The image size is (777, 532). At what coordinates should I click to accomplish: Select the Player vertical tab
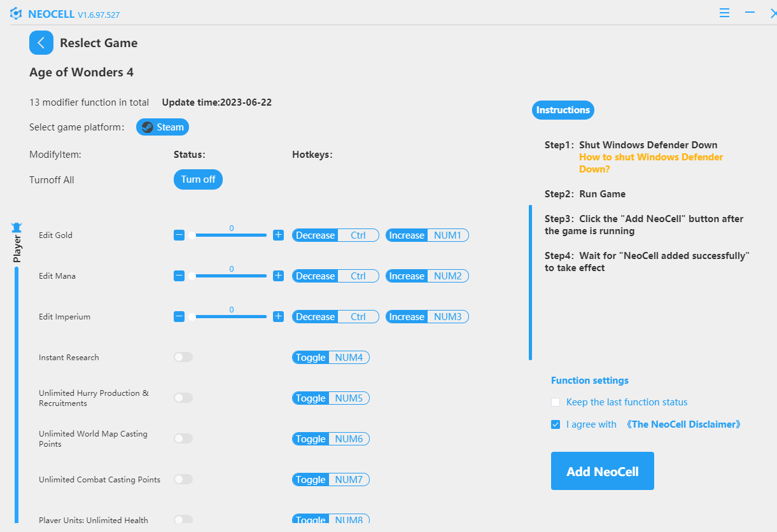17,248
